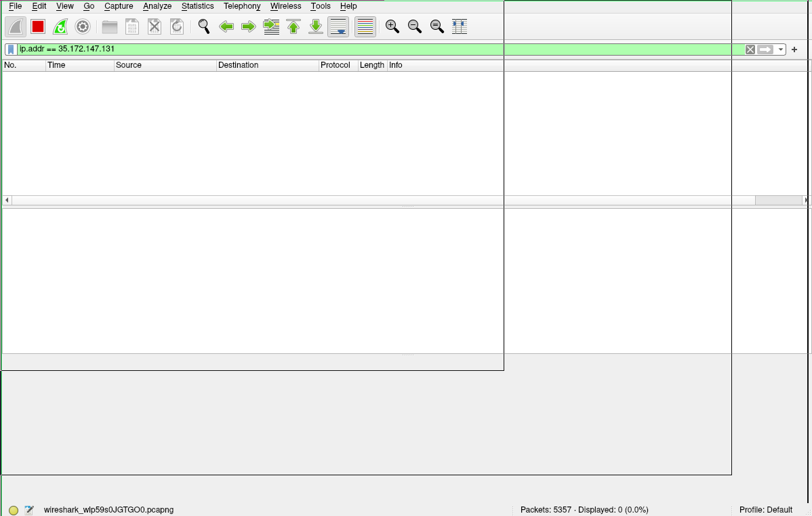Image resolution: width=812 pixels, height=516 pixels.
Task: Select the Stop capture button
Action: tap(38, 26)
